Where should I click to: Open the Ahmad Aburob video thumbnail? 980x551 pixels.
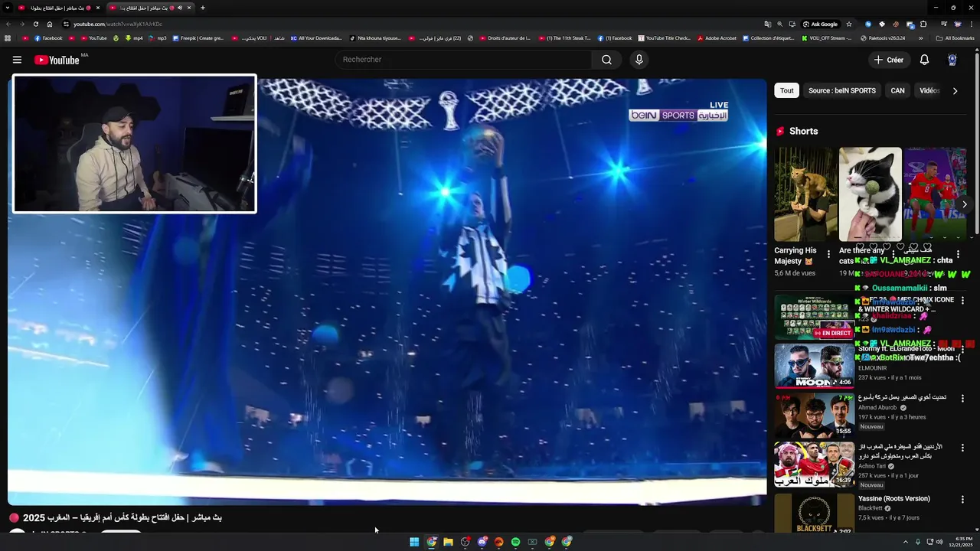[x=814, y=415]
